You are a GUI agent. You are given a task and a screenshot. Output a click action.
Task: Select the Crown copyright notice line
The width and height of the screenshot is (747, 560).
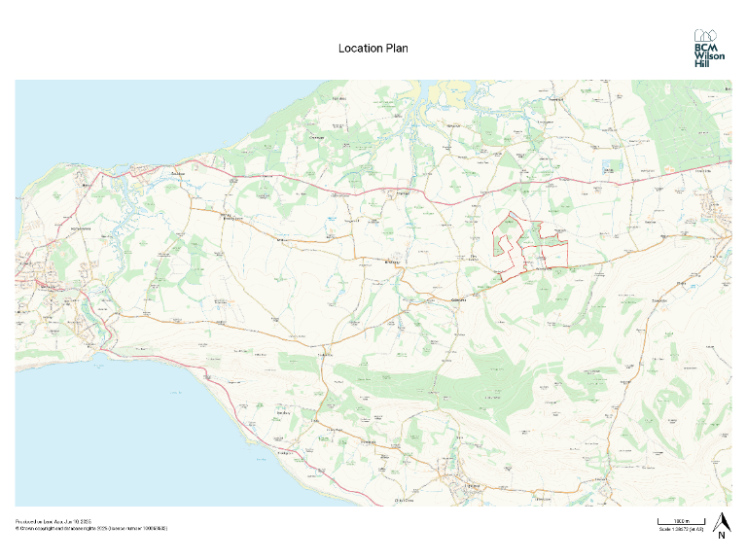tap(90, 529)
